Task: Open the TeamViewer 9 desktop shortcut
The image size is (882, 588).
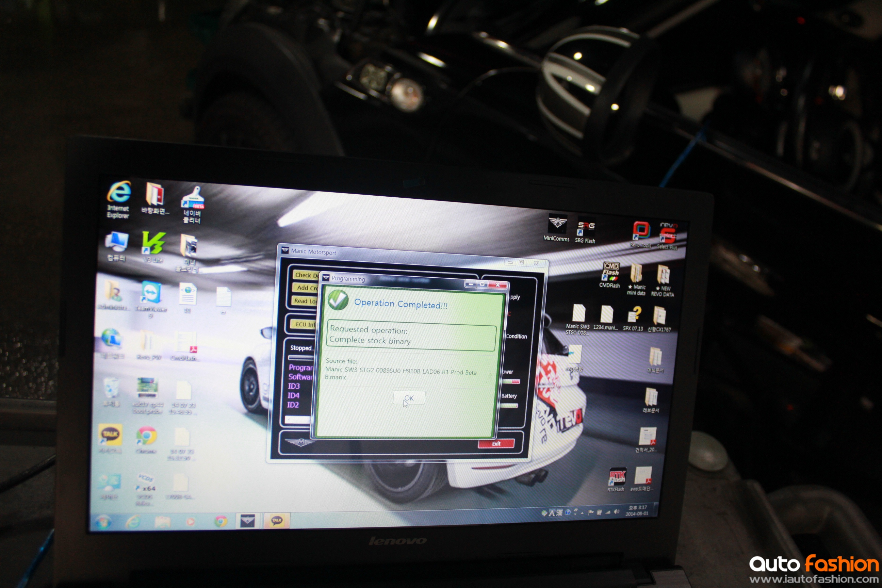Action: (151, 300)
